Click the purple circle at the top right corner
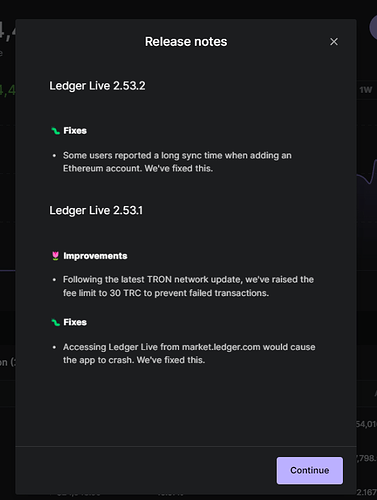The width and height of the screenshot is (377, 500). (373, 28)
